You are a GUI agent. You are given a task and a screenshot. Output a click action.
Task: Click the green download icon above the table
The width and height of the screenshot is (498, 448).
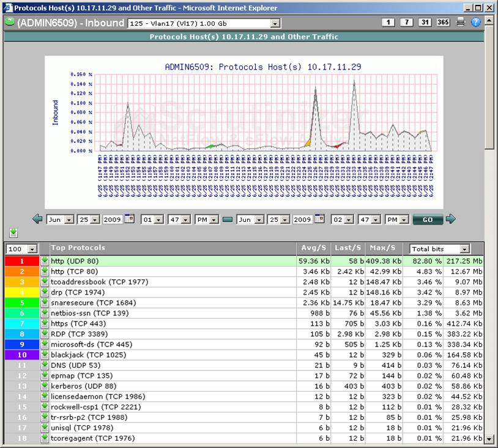click(x=13, y=233)
